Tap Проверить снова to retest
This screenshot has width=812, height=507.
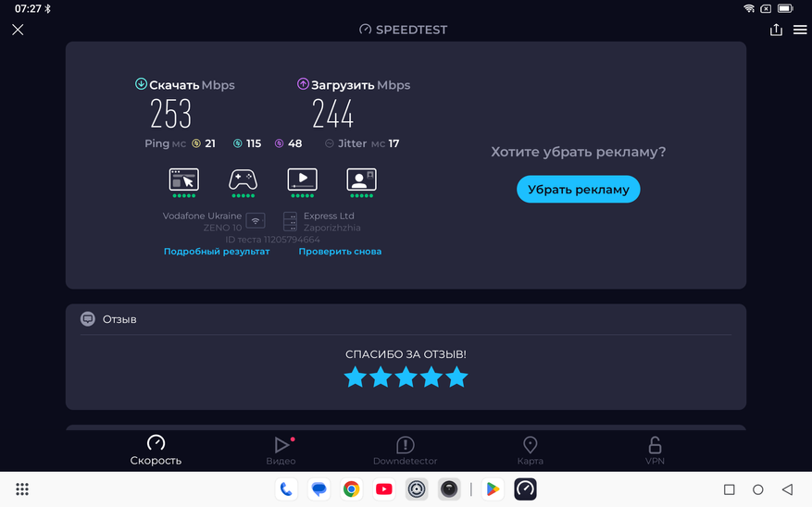(340, 252)
